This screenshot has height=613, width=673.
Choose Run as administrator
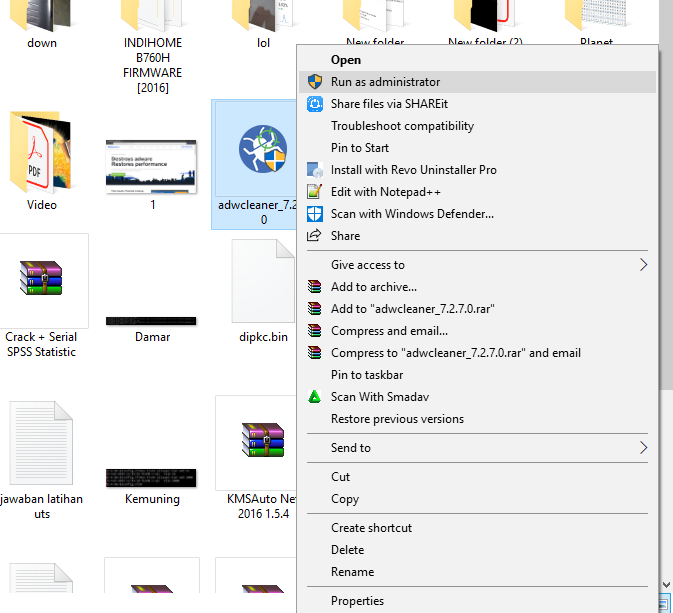click(477, 82)
